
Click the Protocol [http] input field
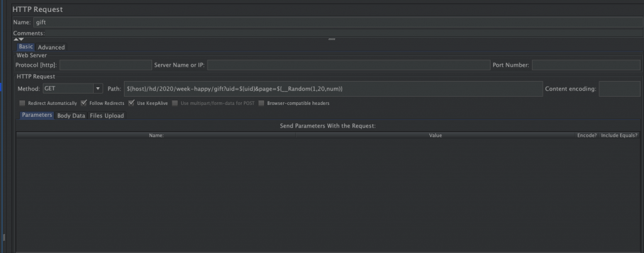point(105,65)
